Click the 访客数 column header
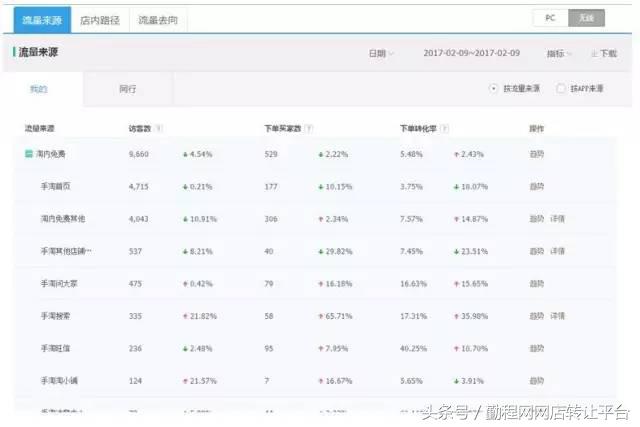The image size is (640, 427). [140, 129]
